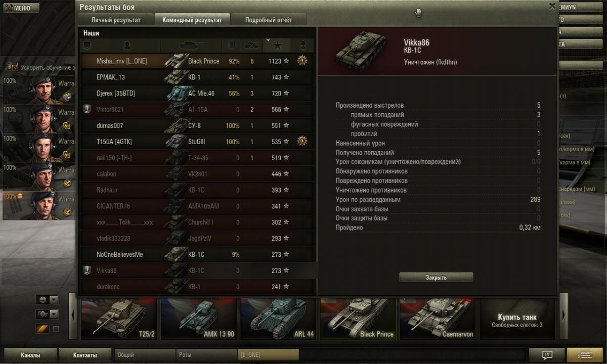This screenshot has height=364, width=607.
Task: Click the Закрыть button
Action: point(436,278)
